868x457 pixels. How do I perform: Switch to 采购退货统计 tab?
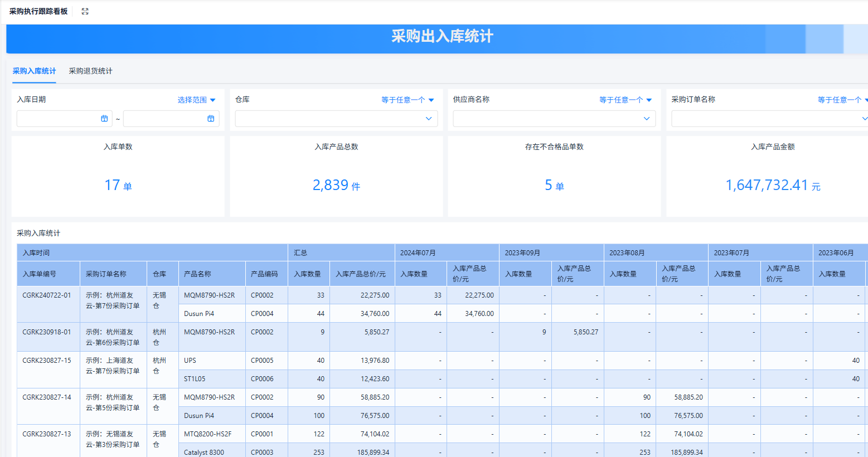[x=90, y=71]
